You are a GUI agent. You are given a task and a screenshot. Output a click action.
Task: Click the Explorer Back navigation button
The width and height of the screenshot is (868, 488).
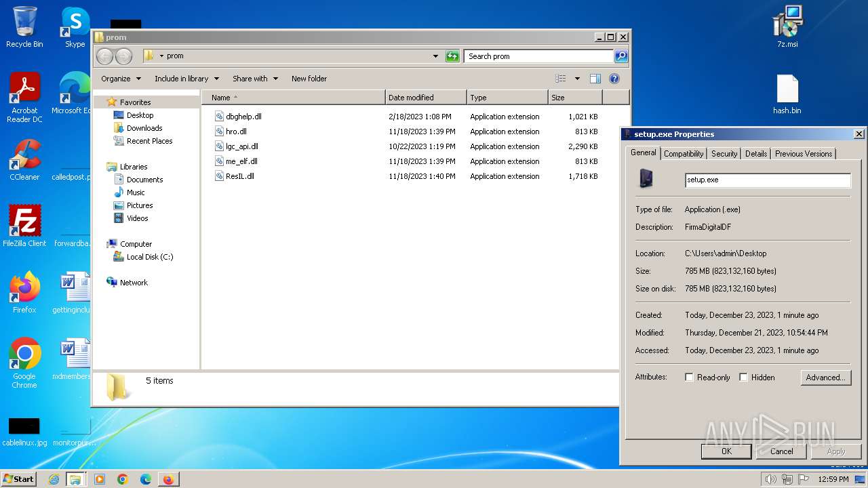104,56
